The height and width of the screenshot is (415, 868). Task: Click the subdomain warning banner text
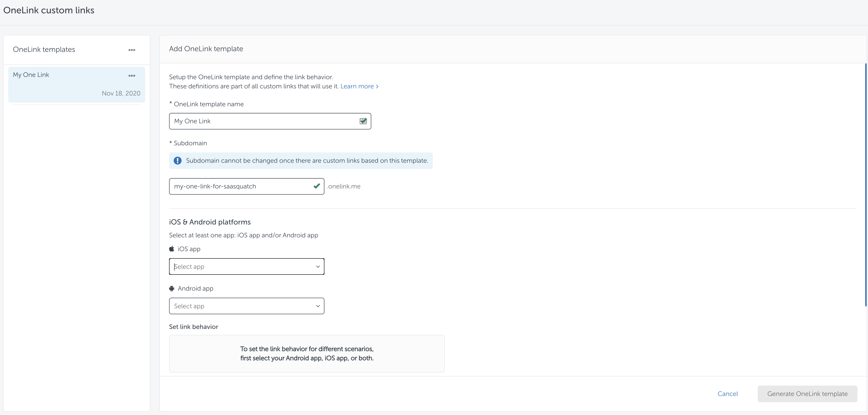point(307,160)
